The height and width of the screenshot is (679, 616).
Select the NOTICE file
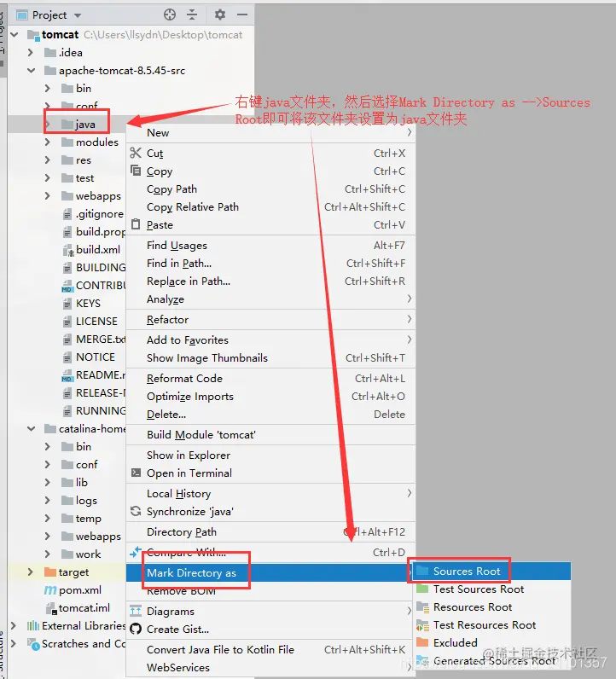point(96,357)
